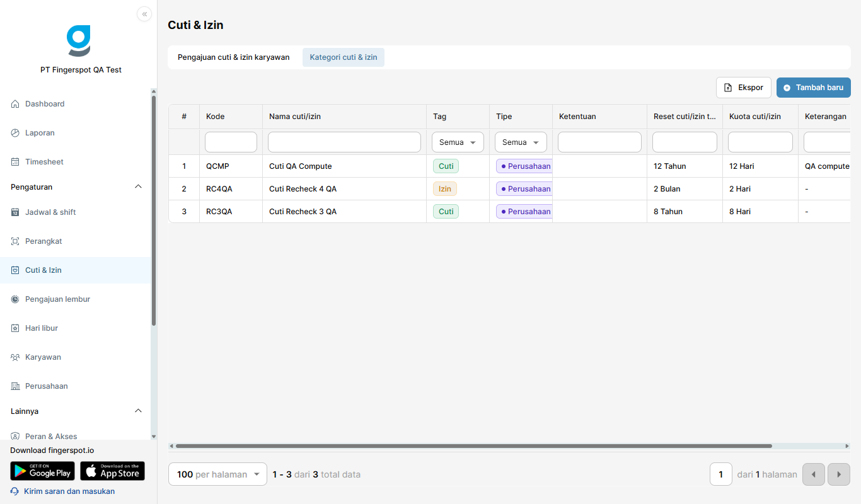Edit the page number field
The height and width of the screenshot is (504, 861).
pyautogui.click(x=720, y=474)
